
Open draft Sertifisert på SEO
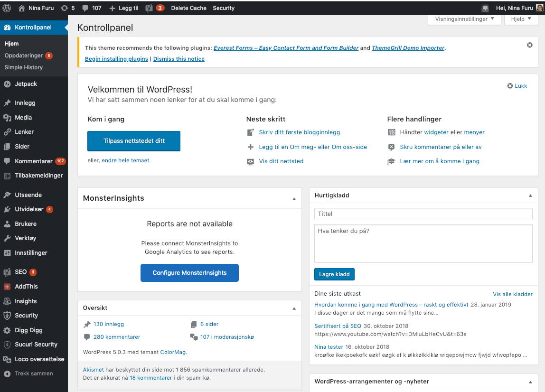click(x=338, y=326)
